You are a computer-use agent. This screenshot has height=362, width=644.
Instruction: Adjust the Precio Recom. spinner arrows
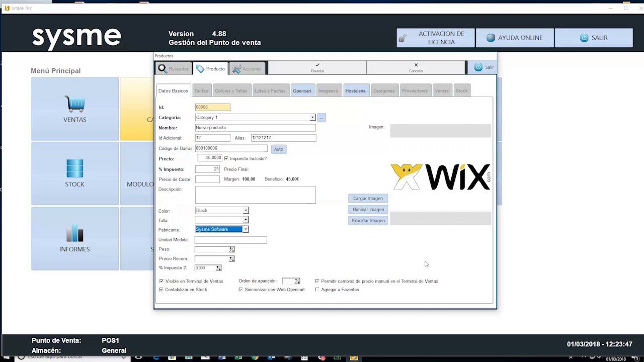[x=232, y=259]
